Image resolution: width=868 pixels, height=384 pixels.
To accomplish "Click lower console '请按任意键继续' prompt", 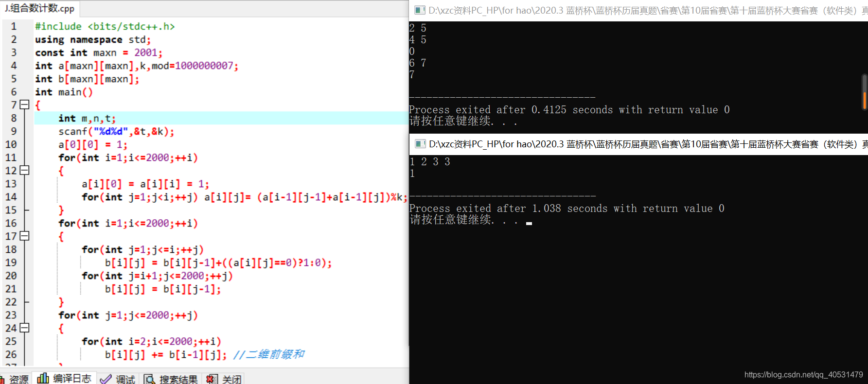I will 464,220.
